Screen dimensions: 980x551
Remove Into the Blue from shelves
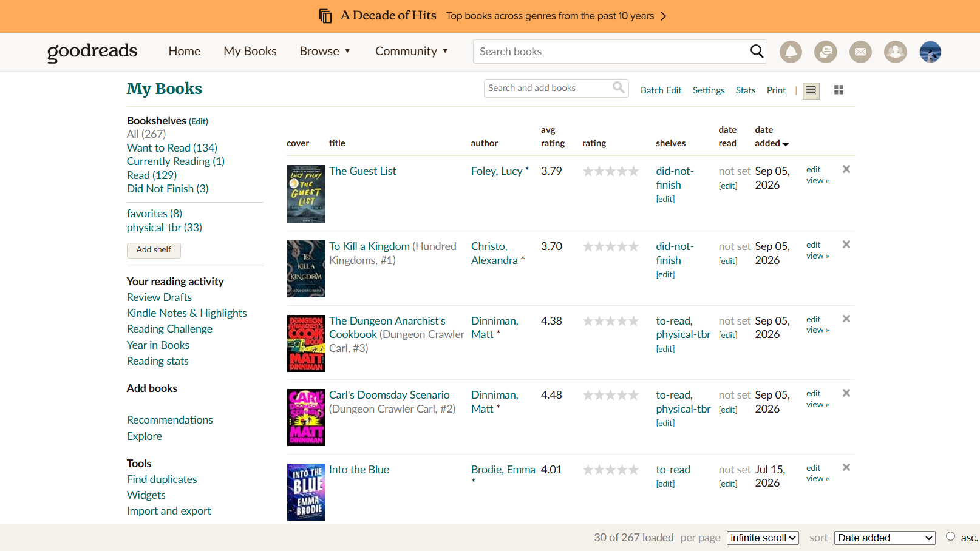pyautogui.click(x=846, y=468)
